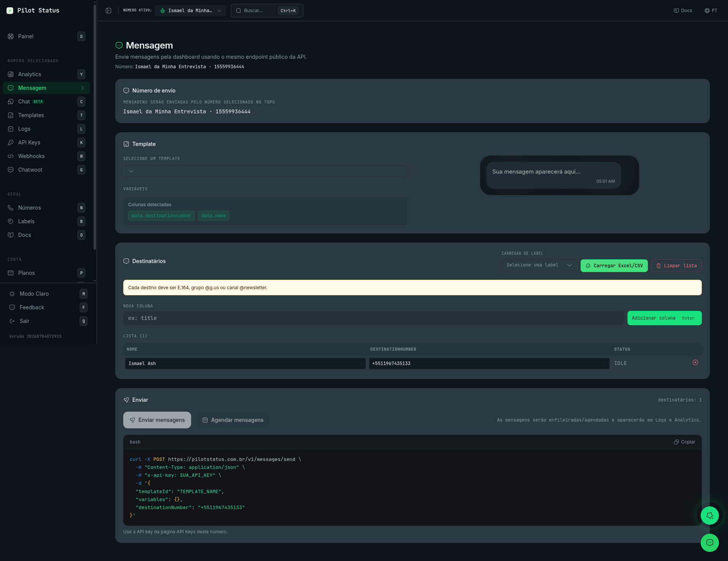
Task: Open Selecione uma label dropdown
Action: tap(539, 265)
